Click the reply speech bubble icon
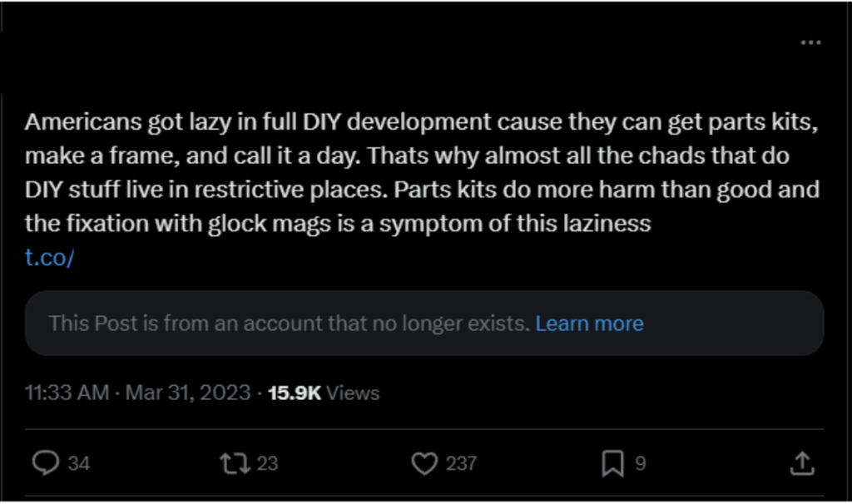Viewport: 852px width, 504px height. (44, 463)
